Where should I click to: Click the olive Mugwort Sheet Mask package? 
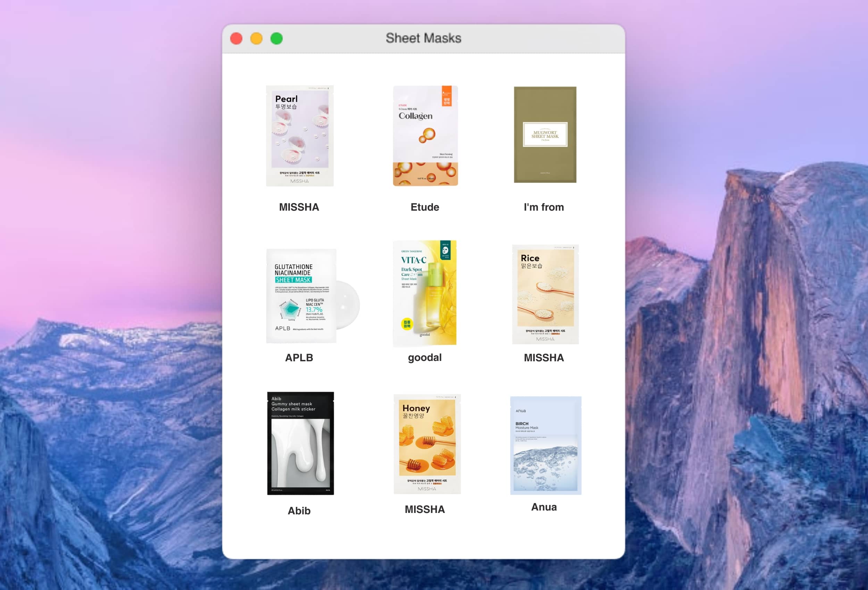(x=544, y=134)
